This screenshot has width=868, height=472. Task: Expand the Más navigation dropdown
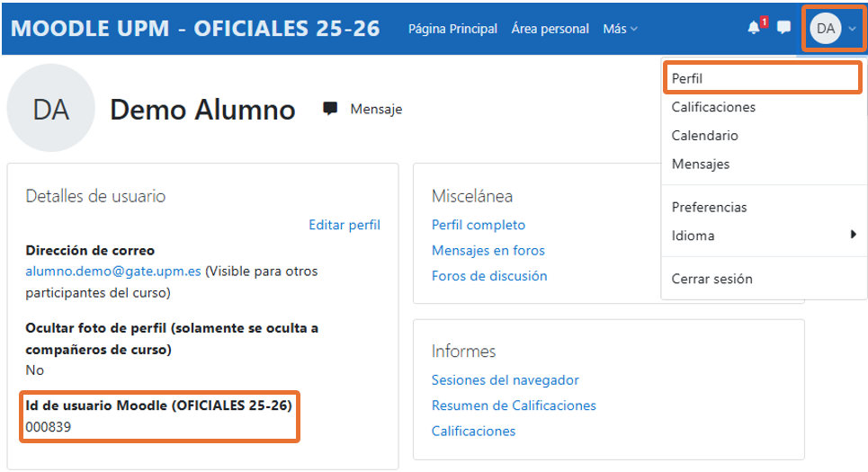[x=620, y=29]
